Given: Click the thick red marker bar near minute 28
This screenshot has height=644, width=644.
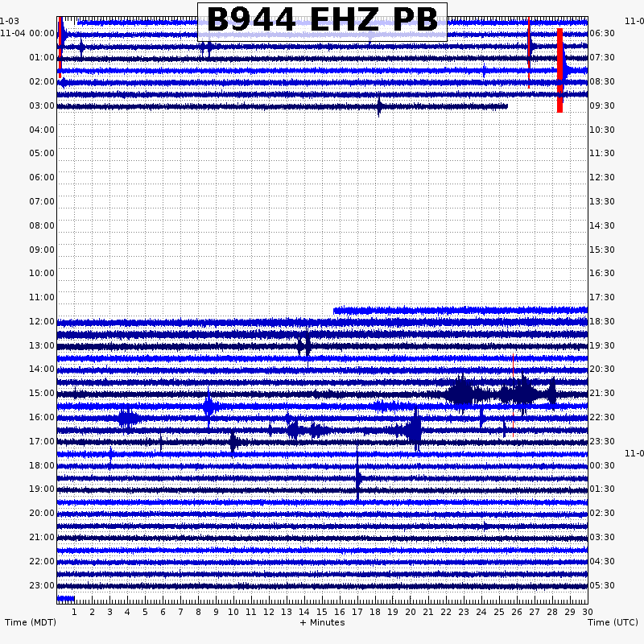Looking at the screenshot, I should [559, 70].
